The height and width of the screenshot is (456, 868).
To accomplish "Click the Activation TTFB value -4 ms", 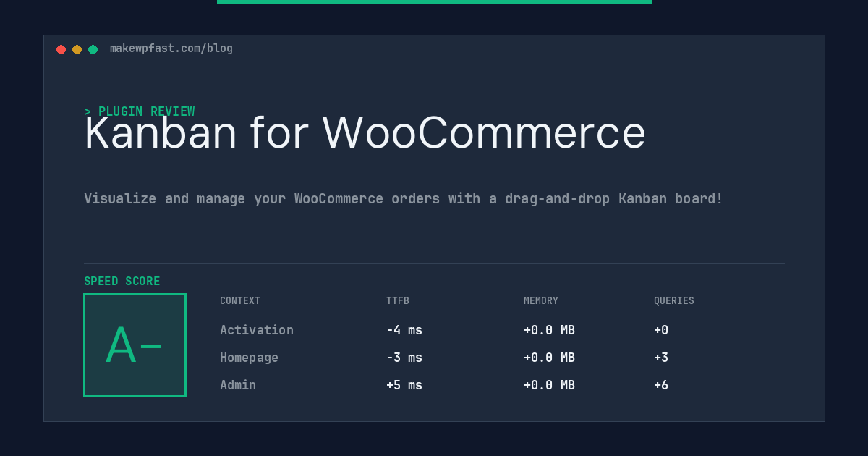I will [404, 330].
